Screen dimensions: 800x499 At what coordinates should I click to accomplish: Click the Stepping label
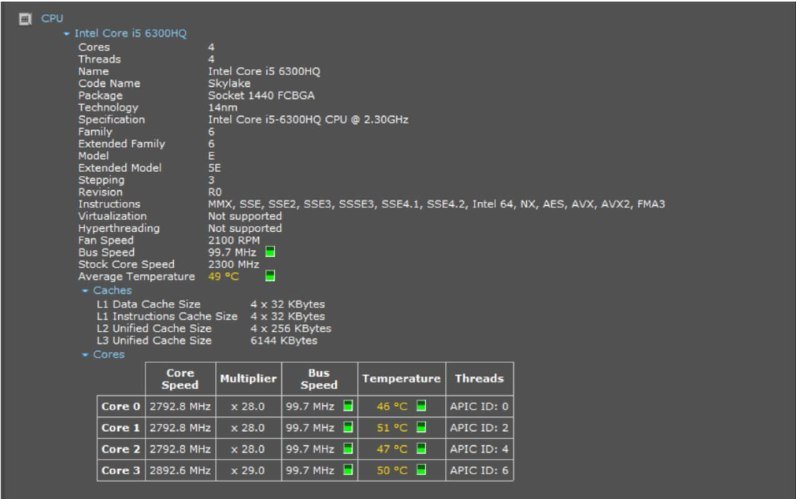pos(101,180)
